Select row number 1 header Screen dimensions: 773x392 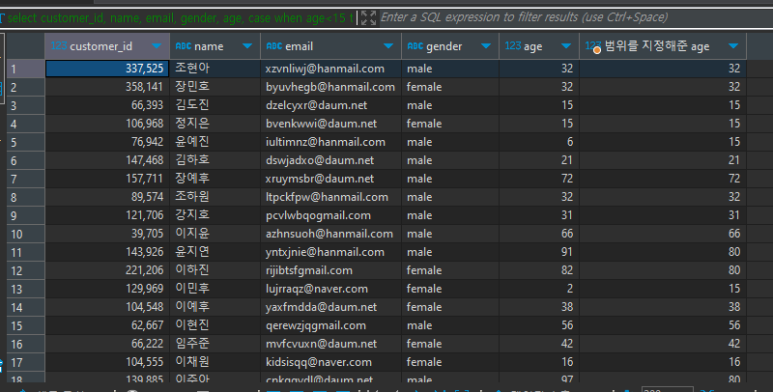point(26,69)
